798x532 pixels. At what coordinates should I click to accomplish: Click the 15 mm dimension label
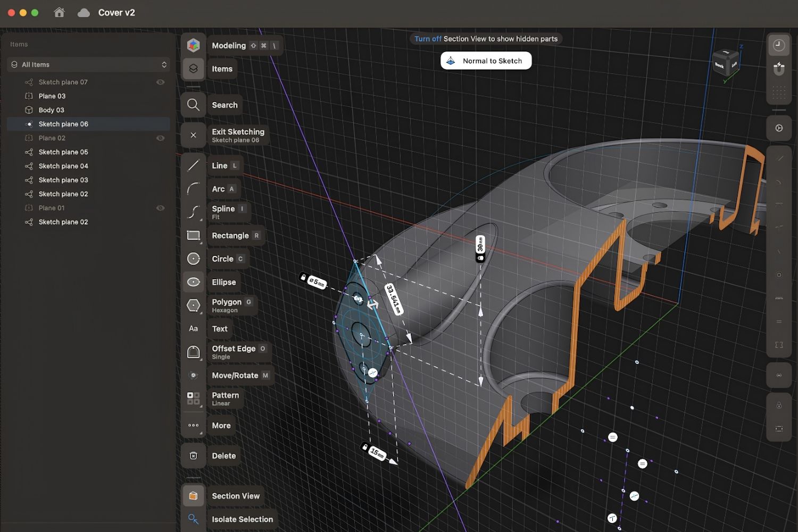(374, 451)
